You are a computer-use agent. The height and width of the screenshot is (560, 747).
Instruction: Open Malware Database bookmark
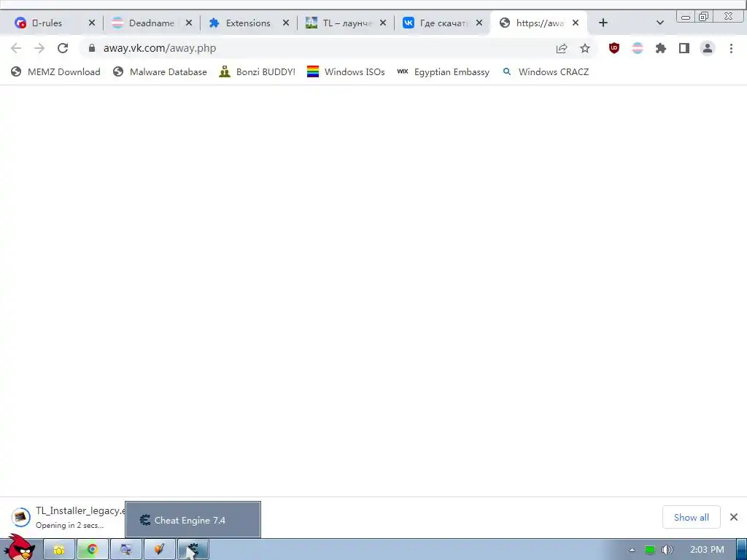tap(160, 72)
